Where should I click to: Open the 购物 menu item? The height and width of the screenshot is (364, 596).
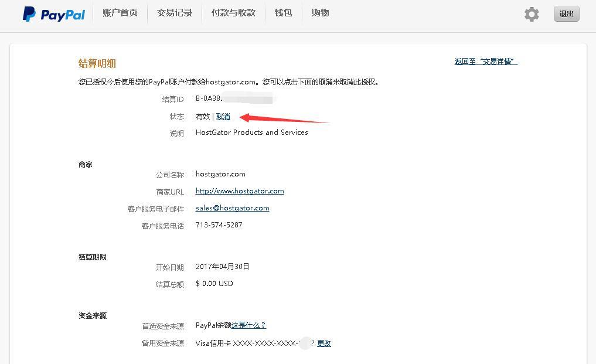320,13
